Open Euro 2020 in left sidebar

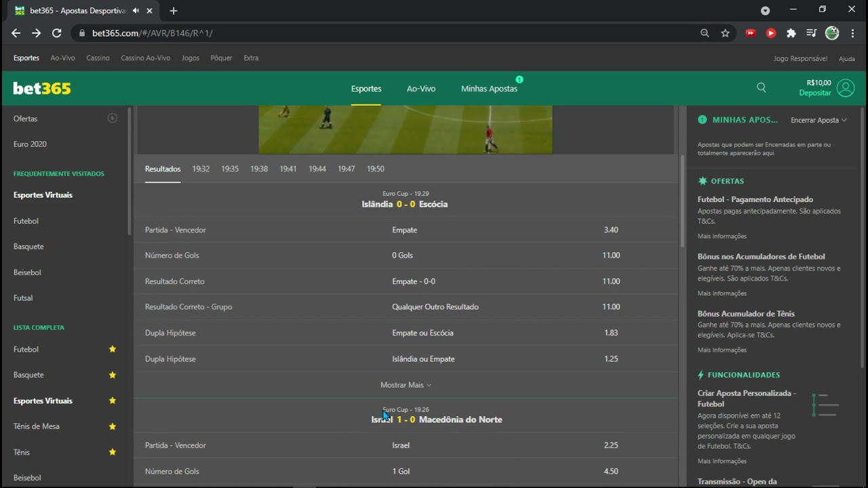coord(30,144)
